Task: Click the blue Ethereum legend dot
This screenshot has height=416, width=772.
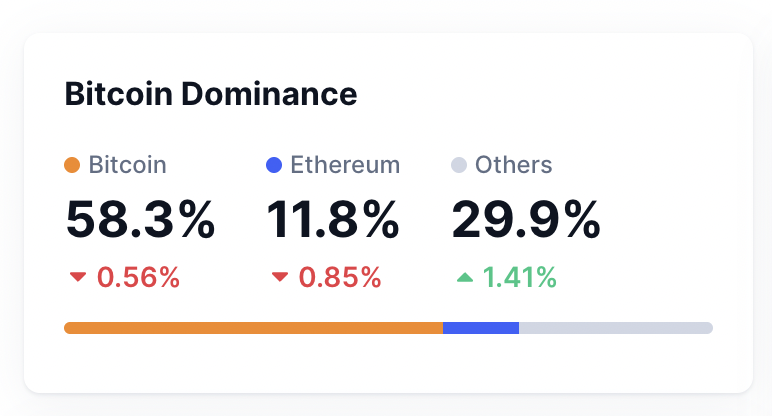Action: pyautogui.click(x=274, y=165)
